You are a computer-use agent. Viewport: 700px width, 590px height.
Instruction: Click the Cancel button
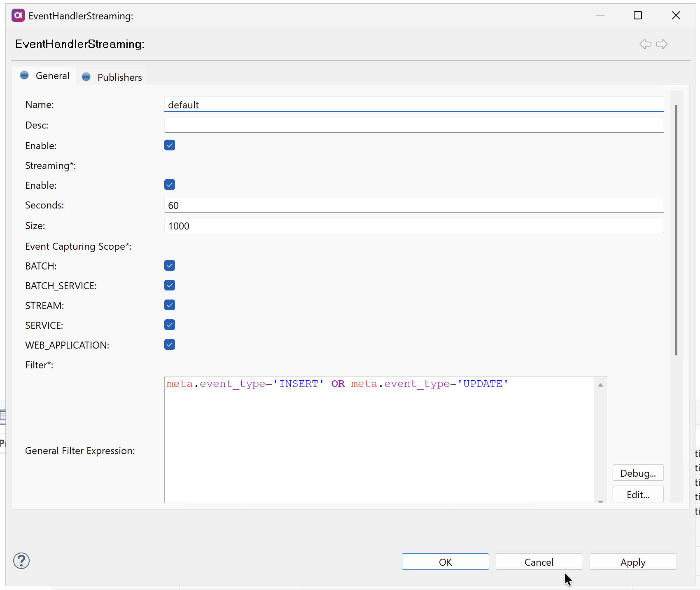539,562
